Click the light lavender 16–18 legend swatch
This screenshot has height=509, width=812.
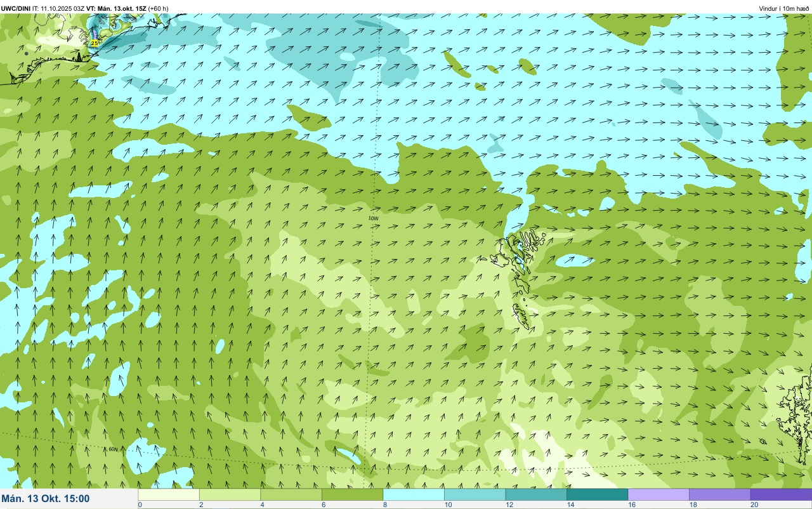pyautogui.click(x=658, y=494)
